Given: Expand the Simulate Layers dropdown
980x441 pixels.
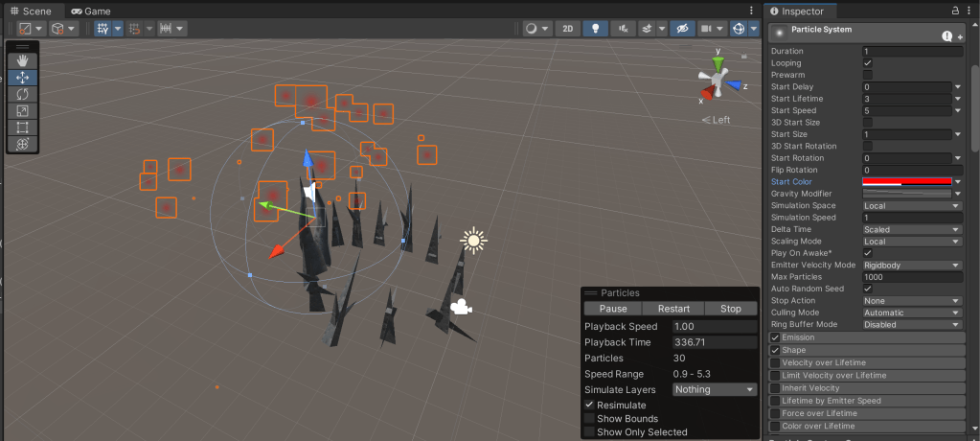Looking at the screenshot, I should click(714, 390).
